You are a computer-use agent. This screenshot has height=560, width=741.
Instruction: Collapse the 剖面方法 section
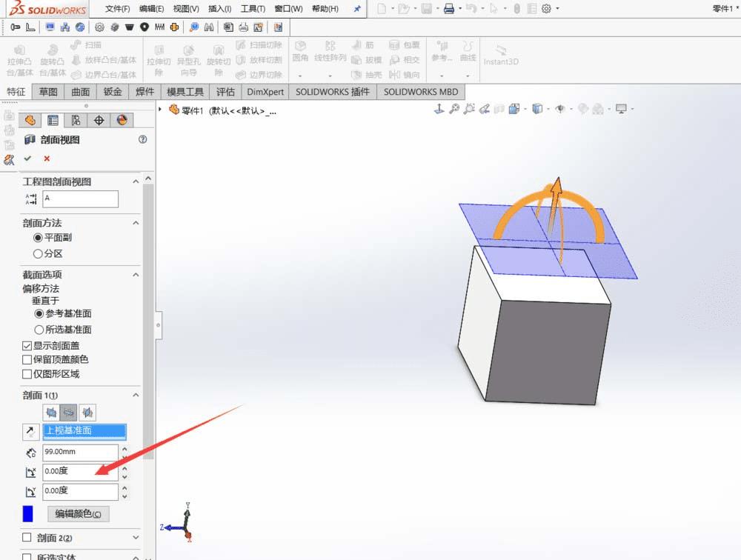click(x=136, y=223)
